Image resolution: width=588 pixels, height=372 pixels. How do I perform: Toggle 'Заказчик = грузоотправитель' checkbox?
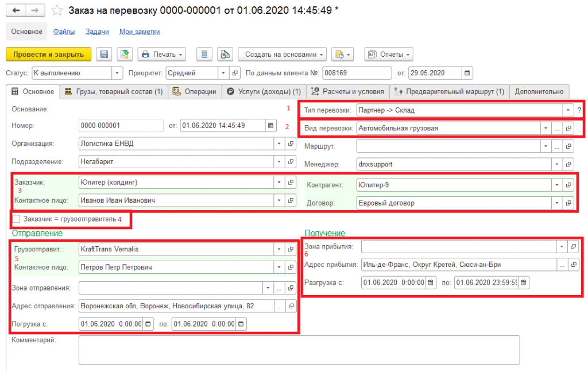tap(17, 219)
